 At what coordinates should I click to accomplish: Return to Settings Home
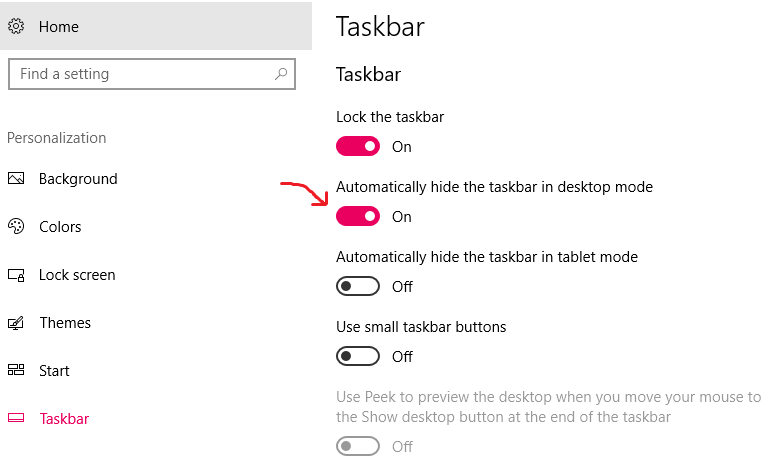click(156, 26)
